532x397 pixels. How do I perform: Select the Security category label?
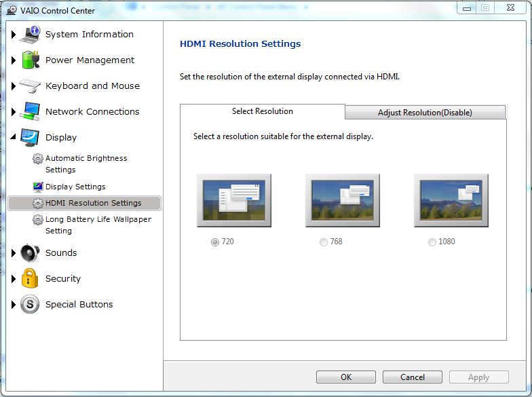[63, 278]
